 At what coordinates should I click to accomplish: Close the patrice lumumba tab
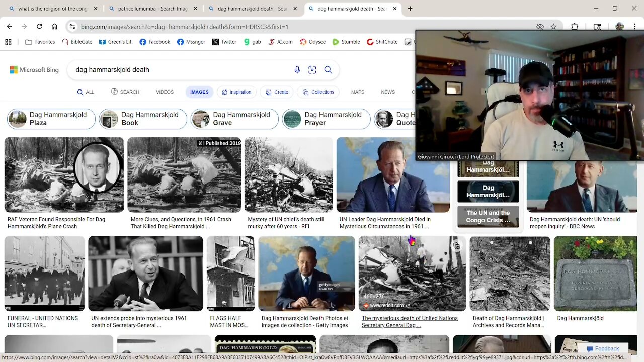(196, 9)
